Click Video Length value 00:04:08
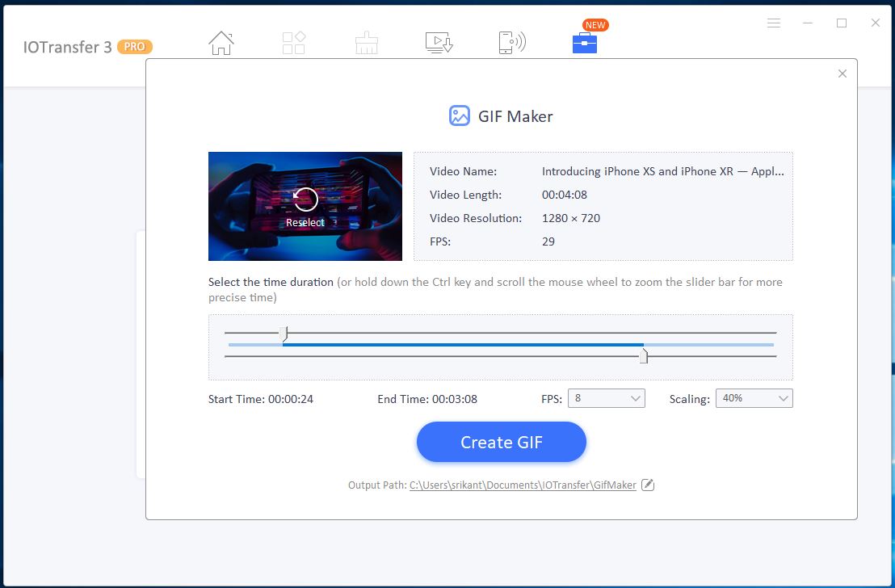Viewport: 895px width, 588px height. (565, 195)
